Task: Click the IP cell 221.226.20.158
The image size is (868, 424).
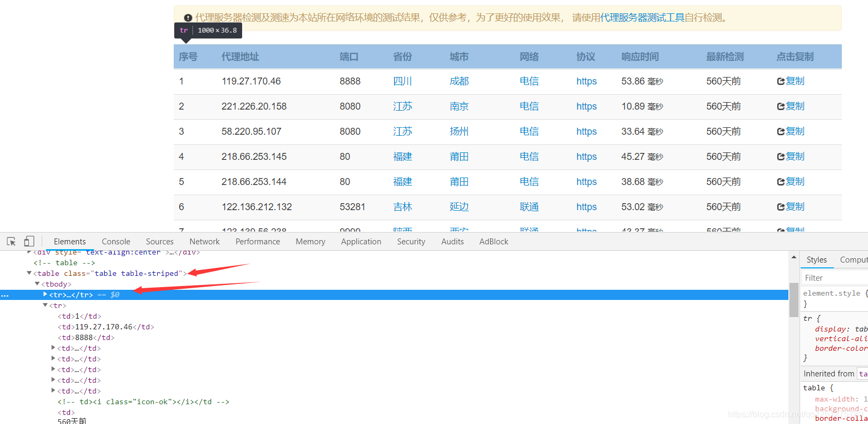Action: [254, 106]
